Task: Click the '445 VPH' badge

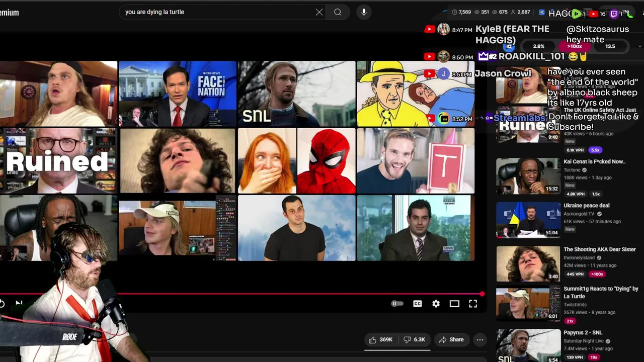Action: [575, 274]
